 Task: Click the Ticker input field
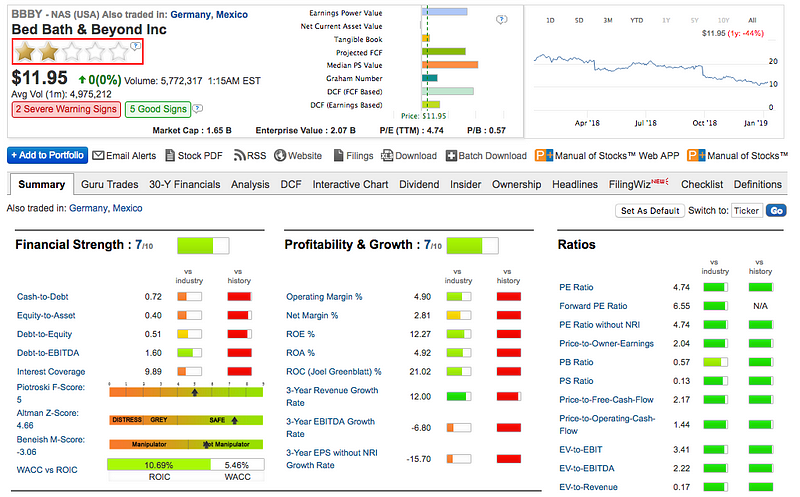coord(746,211)
